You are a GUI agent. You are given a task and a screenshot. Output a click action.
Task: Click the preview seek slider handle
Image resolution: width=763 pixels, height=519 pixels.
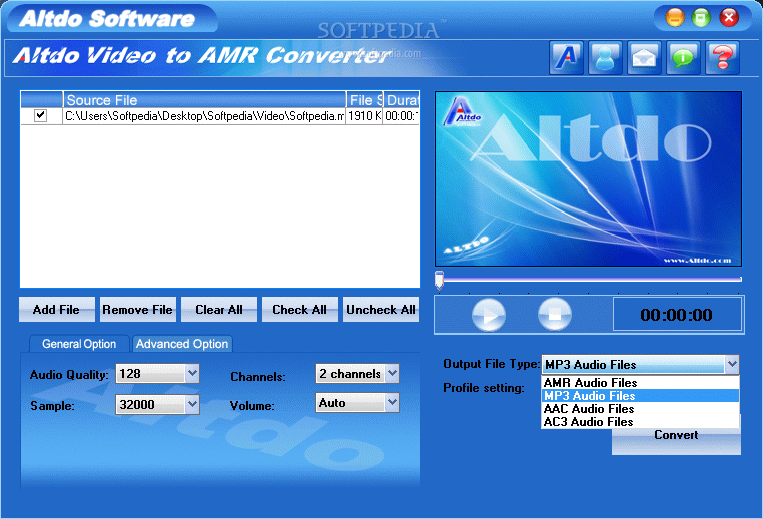[x=439, y=280]
